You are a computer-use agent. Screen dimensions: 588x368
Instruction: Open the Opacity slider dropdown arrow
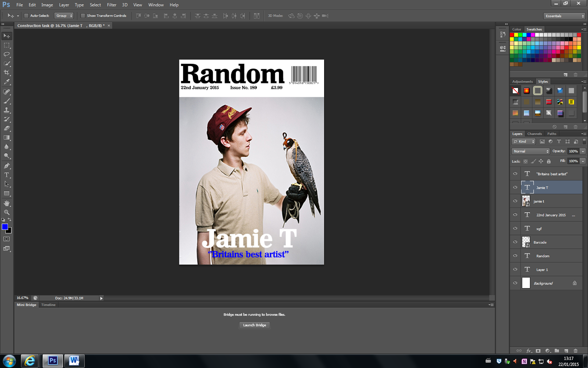(583, 151)
